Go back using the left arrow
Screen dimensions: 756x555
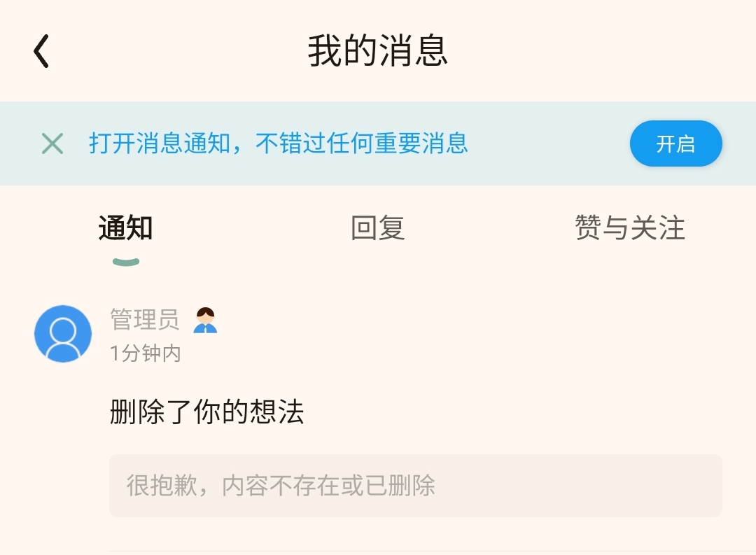41,50
